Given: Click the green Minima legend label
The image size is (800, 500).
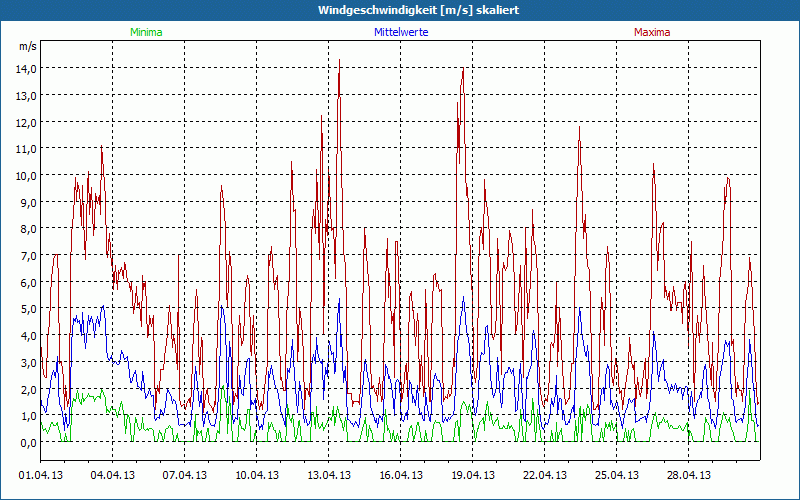Looking at the screenshot, I should pos(146,32).
